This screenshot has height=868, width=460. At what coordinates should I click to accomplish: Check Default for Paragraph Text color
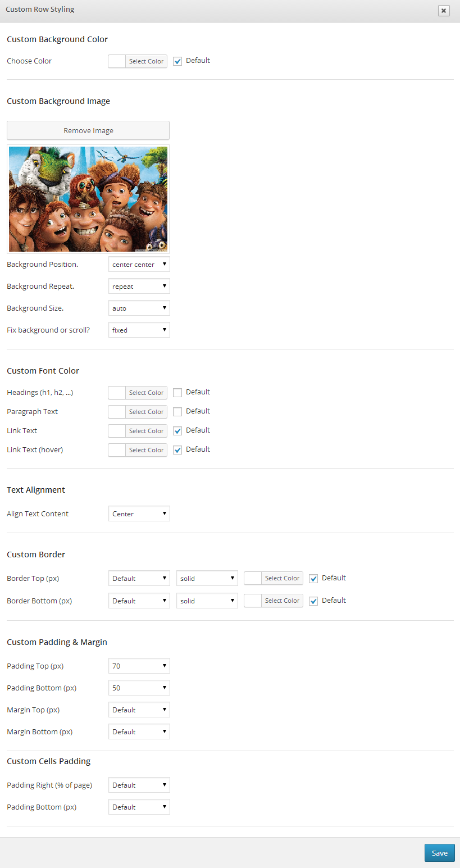pos(177,412)
